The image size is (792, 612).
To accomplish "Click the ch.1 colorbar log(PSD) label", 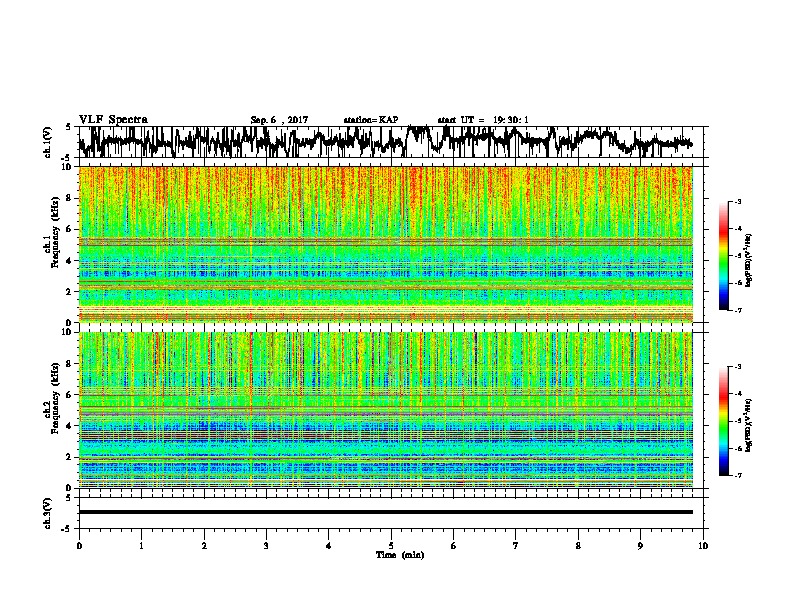I will click(x=748, y=261).
